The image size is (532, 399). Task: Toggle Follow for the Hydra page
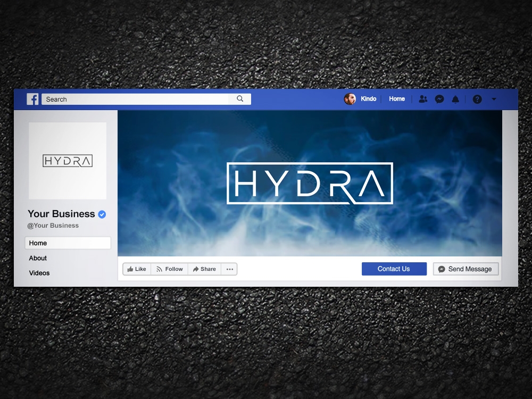tap(169, 269)
